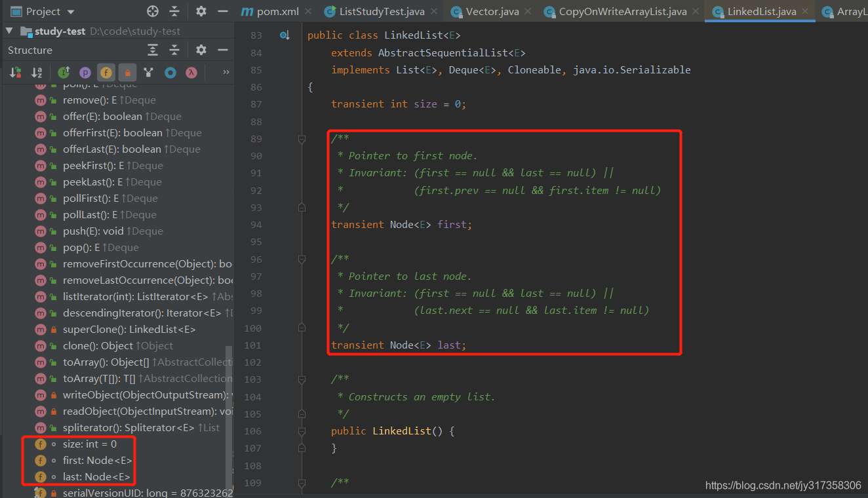The image size is (868, 498).
Task: Toggle Show Anonymous Classes blue circle button
Action: pyautogui.click(x=170, y=73)
